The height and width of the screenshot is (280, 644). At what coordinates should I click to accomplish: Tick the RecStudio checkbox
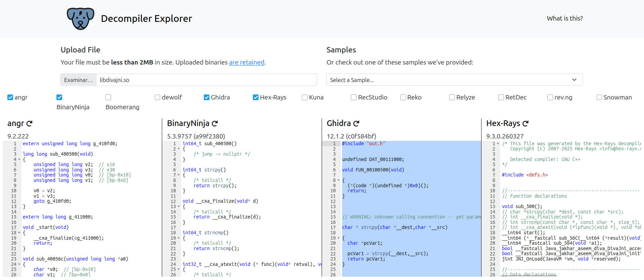(x=354, y=97)
